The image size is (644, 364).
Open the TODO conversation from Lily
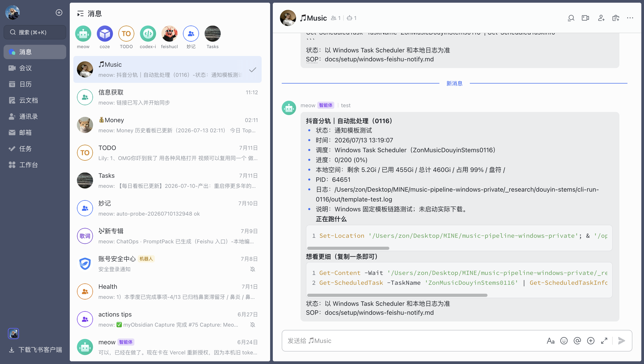[167, 153]
